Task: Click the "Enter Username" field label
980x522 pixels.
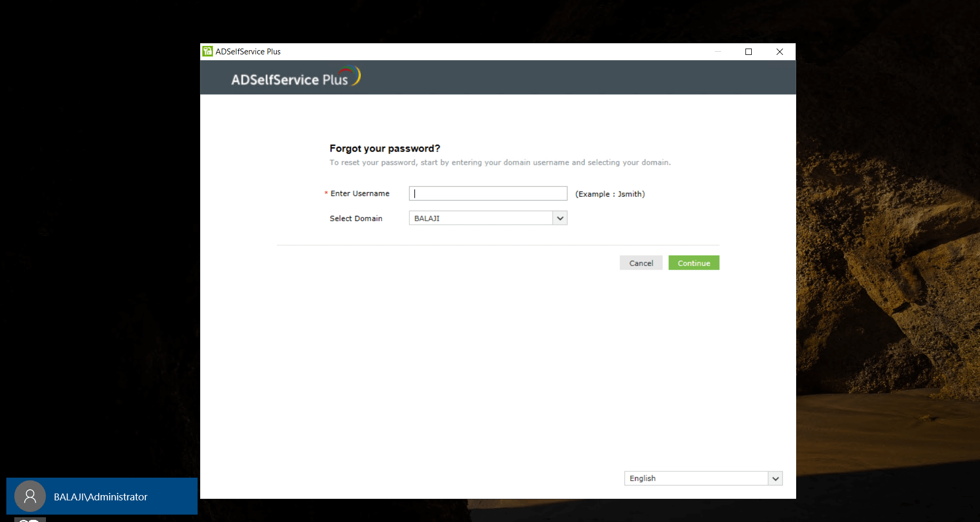Action: pyautogui.click(x=360, y=194)
